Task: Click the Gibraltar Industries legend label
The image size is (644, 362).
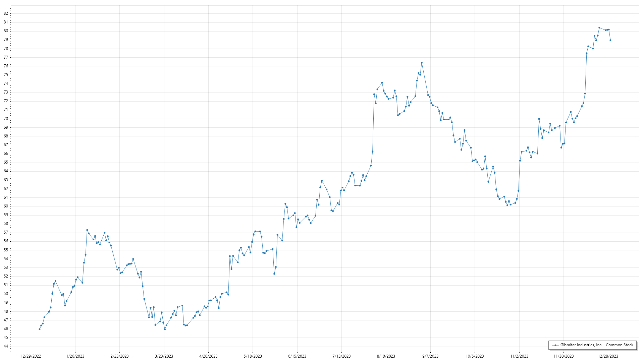Action: [x=597, y=345]
